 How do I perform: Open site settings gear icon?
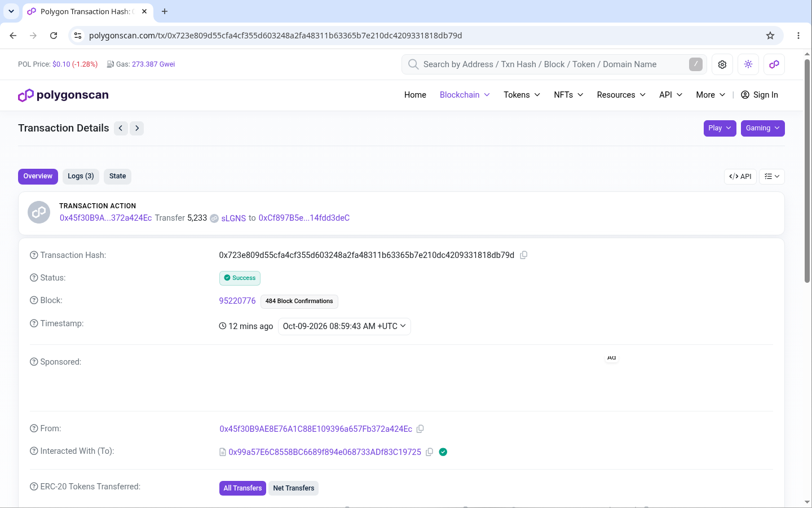tap(722, 64)
